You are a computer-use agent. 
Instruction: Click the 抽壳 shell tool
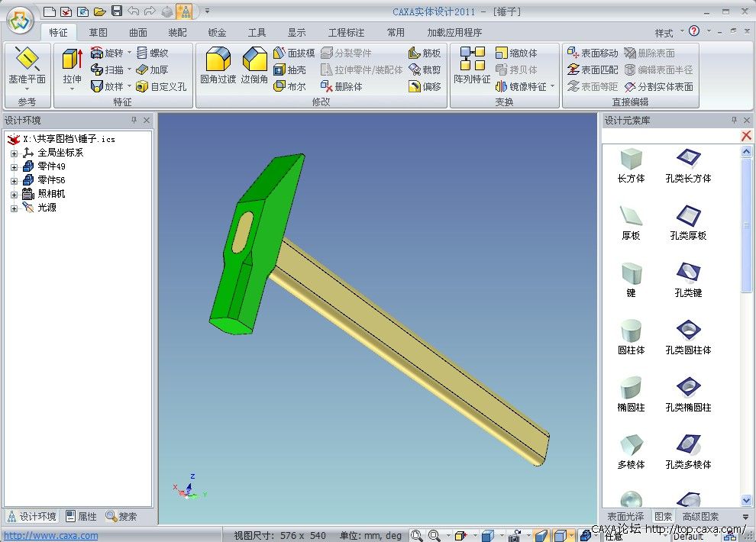[289, 69]
